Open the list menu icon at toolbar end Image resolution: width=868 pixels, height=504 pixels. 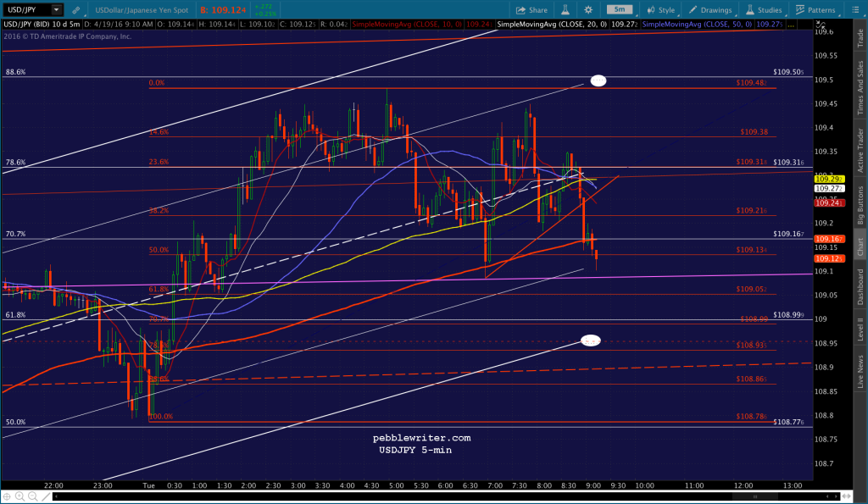pos(854,10)
